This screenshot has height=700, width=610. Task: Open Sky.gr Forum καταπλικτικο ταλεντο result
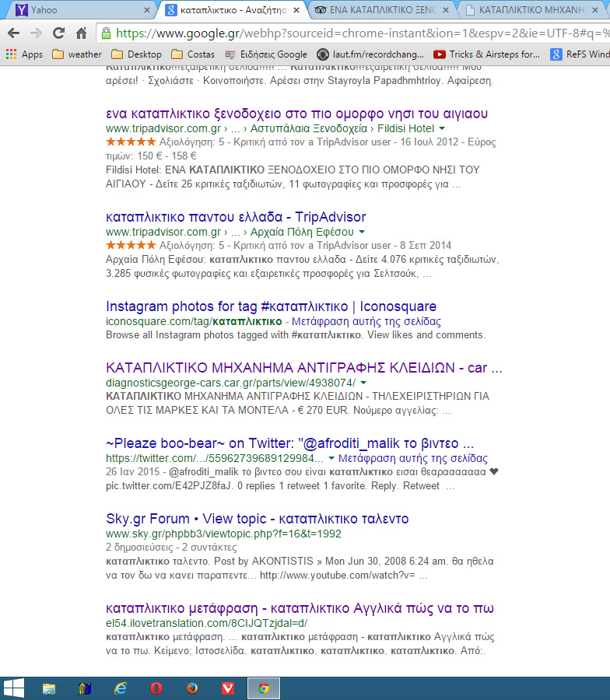[258, 519]
